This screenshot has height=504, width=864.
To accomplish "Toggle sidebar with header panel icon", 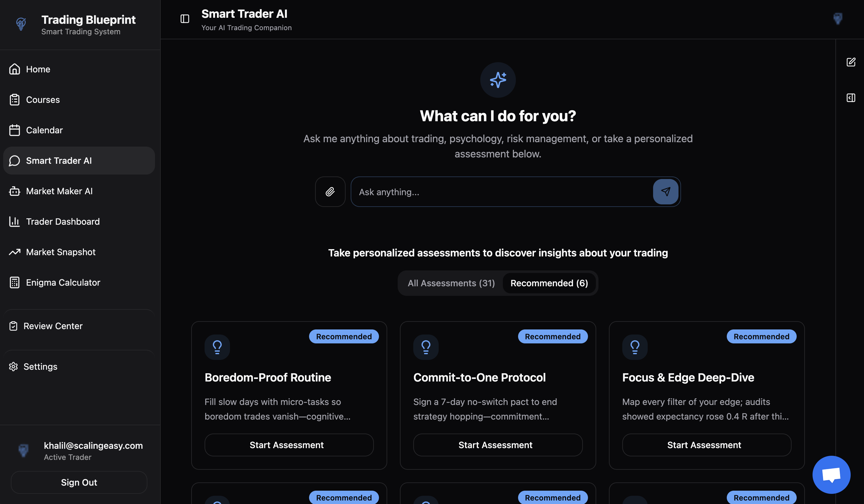I will (x=185, y=19).
